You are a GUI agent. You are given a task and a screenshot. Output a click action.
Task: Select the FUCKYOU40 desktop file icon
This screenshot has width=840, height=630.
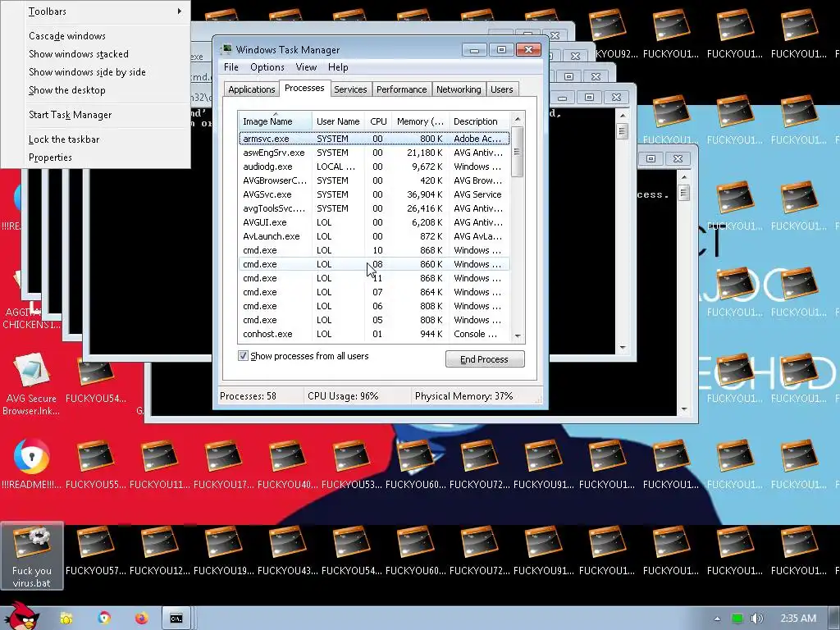pos(288,464)
